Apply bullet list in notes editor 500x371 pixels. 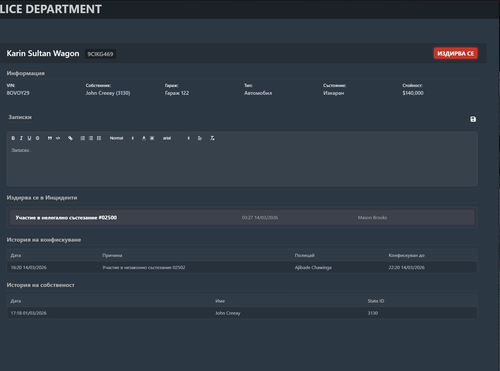click(91, 138)
